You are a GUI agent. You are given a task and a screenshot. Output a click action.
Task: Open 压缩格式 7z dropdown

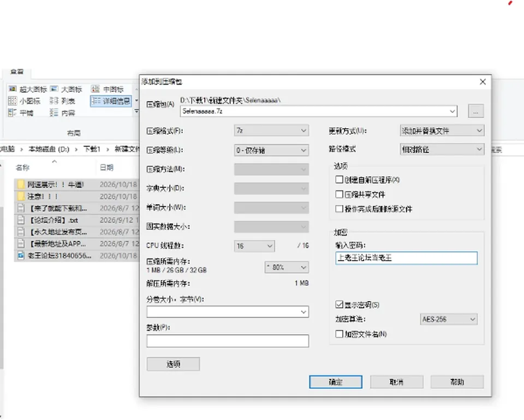tap(271, 130)
